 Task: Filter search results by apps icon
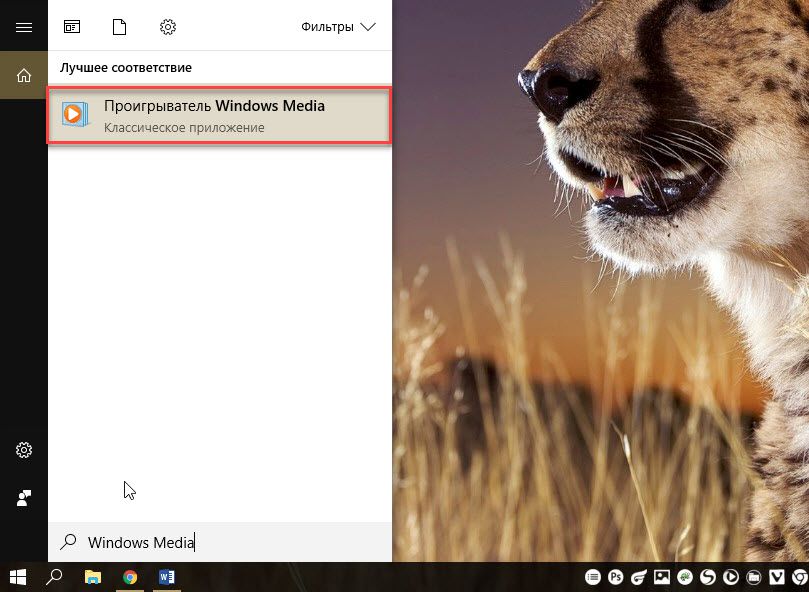(72, 27)
